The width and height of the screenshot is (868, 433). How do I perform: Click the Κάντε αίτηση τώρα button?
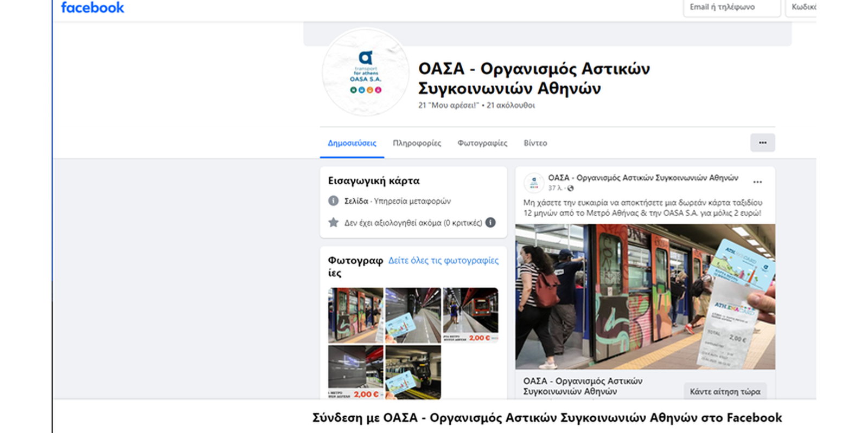[x=725, y=391]
